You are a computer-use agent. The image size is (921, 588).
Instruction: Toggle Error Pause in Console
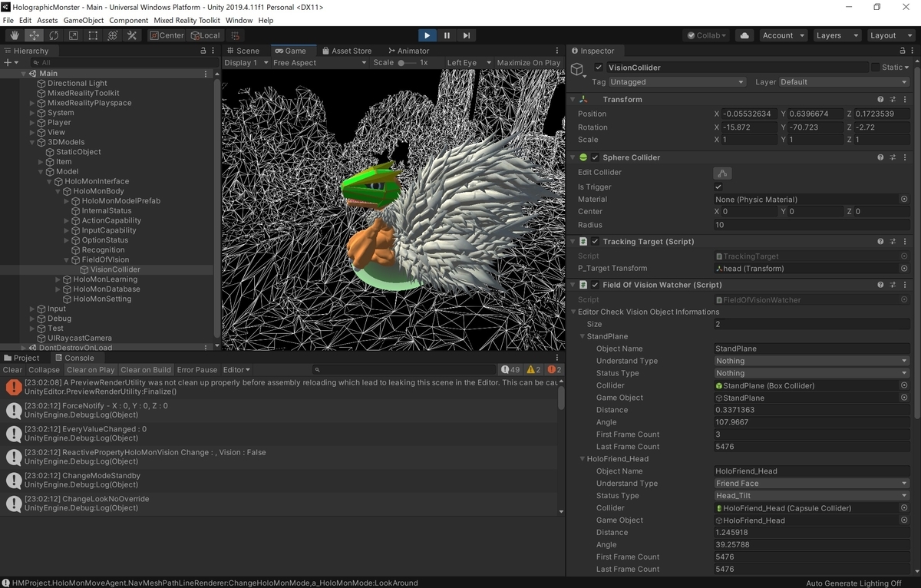(197, 370)
